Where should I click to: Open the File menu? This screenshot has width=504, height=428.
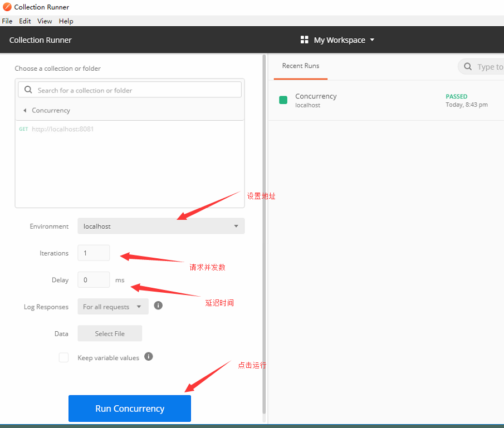pyautogui.click(x=7, y=21)
